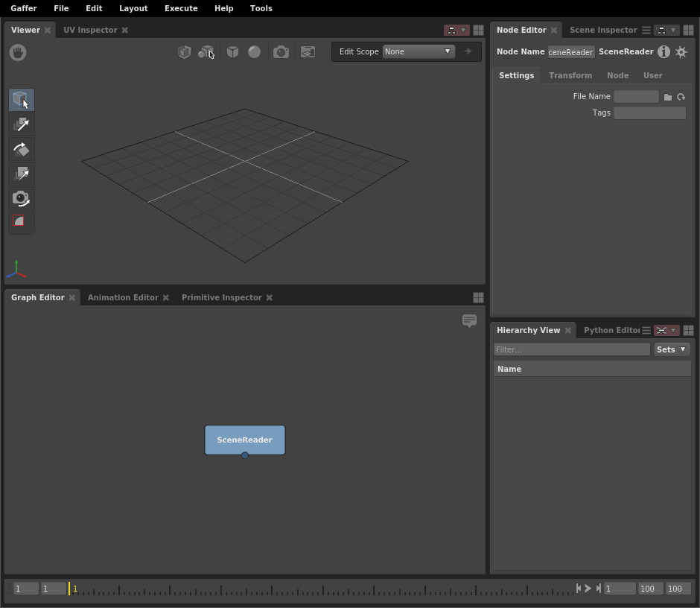Switch to the Animation Editor tab
The image size is (700, 608).
point(123,297)
